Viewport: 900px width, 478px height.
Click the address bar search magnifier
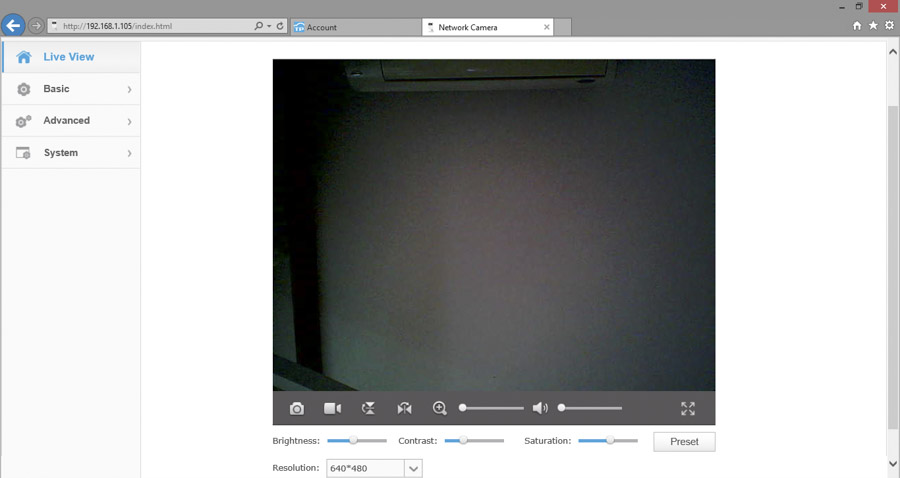(x=259, y=26)
